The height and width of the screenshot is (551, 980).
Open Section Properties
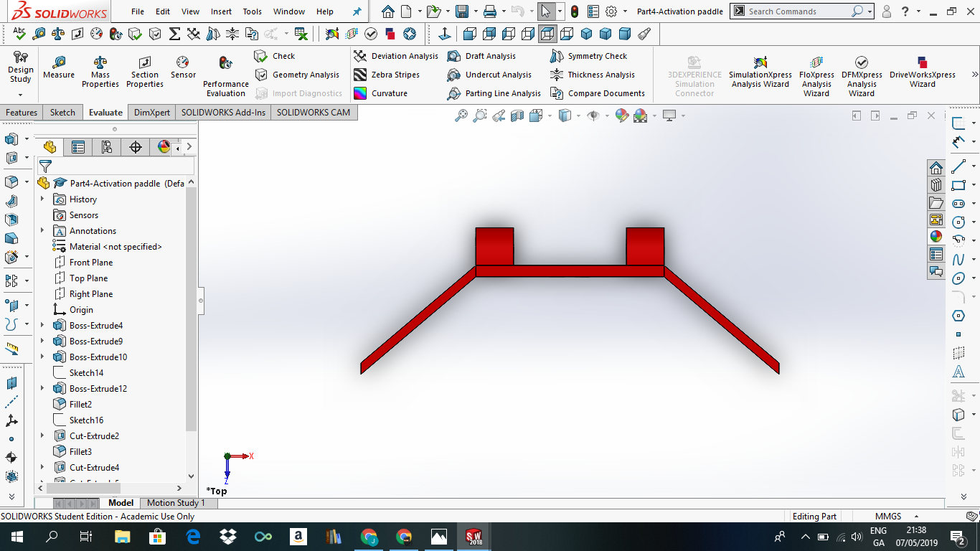[x=145, y=72]
